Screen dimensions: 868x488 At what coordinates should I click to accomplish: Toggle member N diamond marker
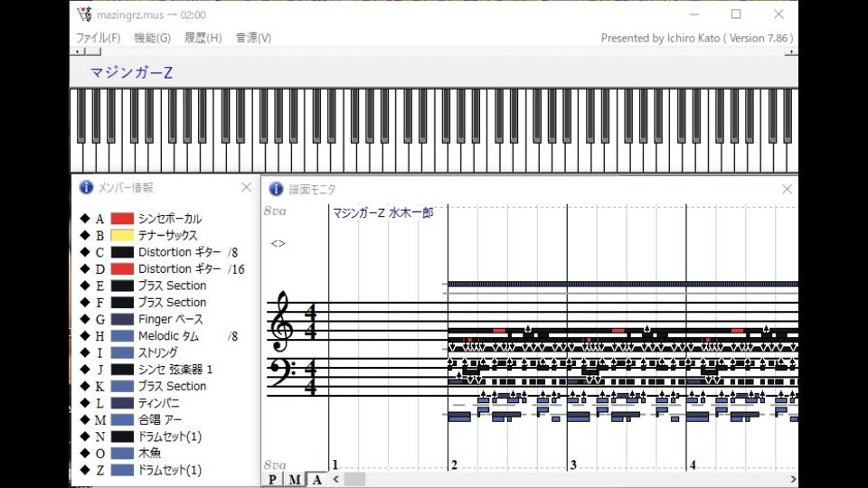(85, 436)
